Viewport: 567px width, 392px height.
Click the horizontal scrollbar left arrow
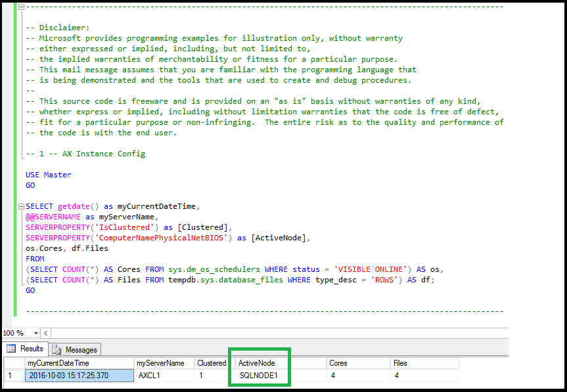[x=45, y=333]
